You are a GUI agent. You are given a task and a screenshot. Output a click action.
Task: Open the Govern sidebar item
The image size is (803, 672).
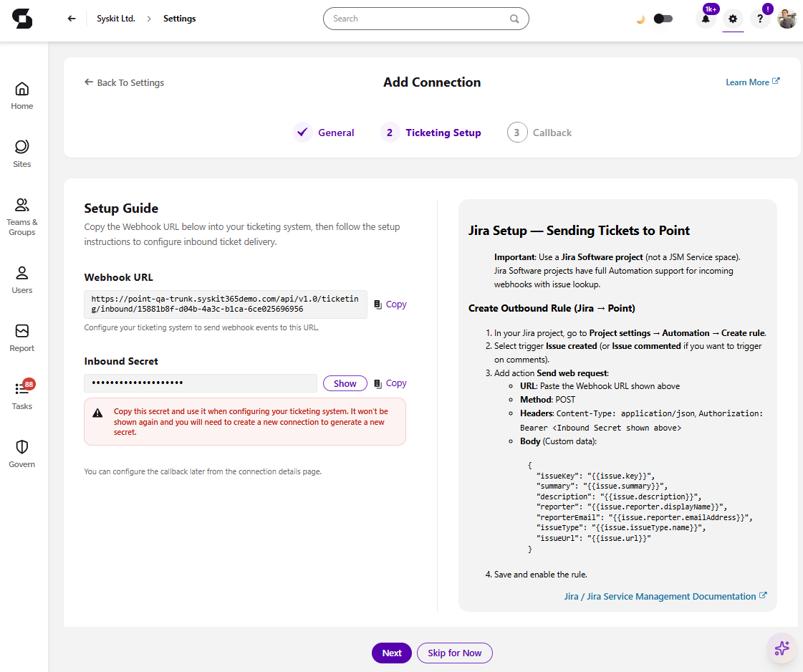pyautogui.click(x=22, y=453)
